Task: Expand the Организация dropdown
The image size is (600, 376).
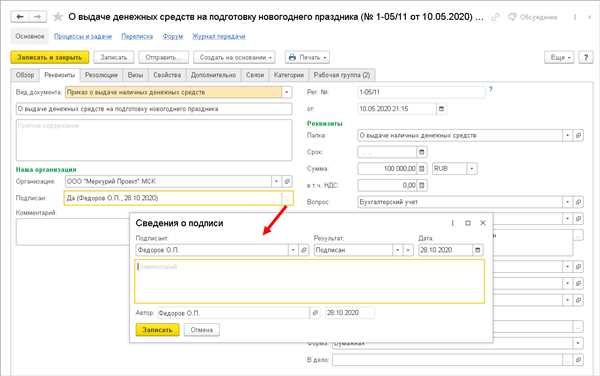Action: [277, 181]
